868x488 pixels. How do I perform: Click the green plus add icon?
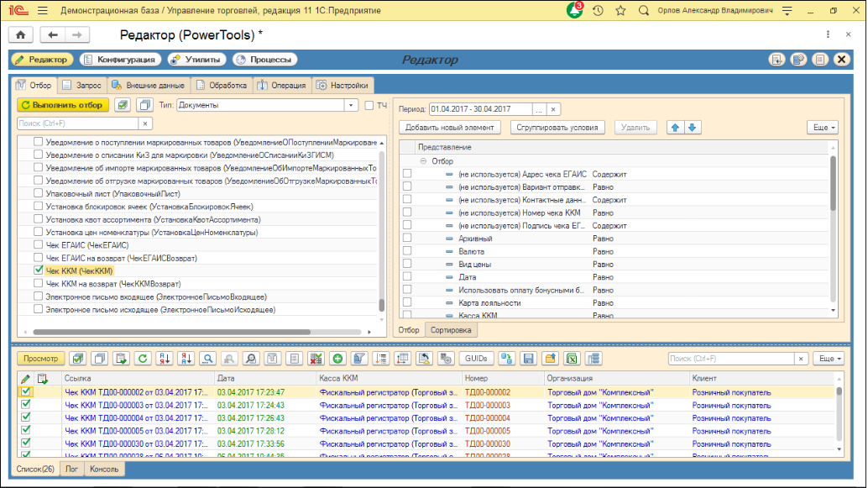click(x=337, y=359)
